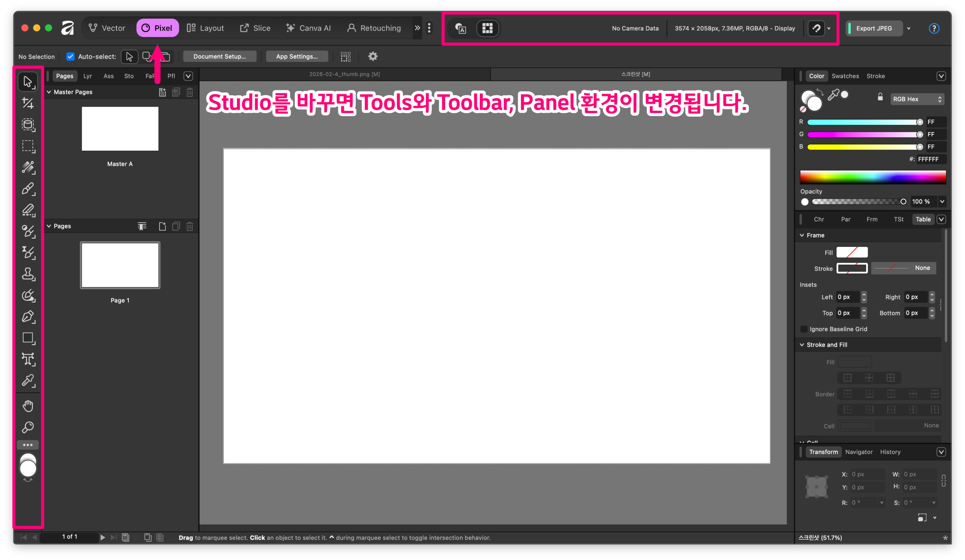Screen dimensions: 965x560
Task: Click the gear settings icon in context toolbar
Action: (x=372, y=57)
